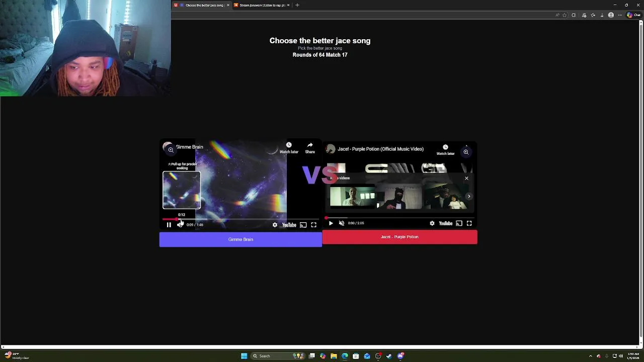Enter fullscreen on Purple Potion video
This screenshot has width=644, height=362.
click(x=469, y=223)
